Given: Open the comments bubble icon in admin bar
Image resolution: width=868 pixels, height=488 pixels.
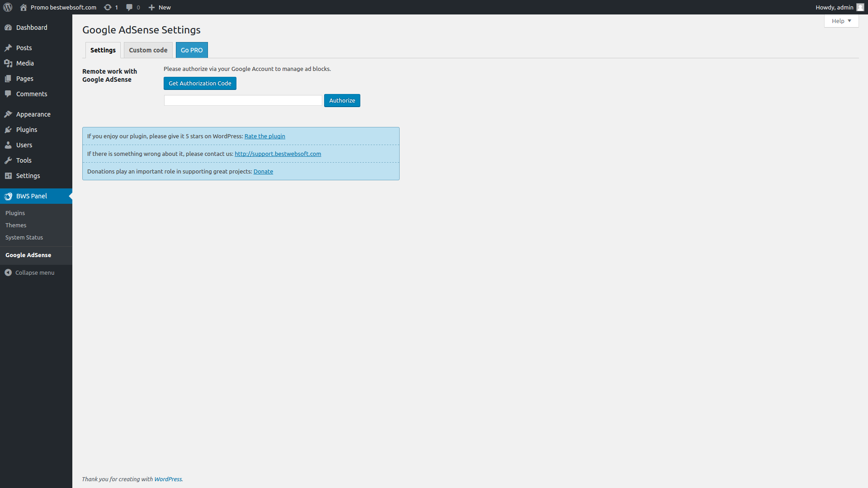Looking at the screenshot, I should [x=129, y=7].
